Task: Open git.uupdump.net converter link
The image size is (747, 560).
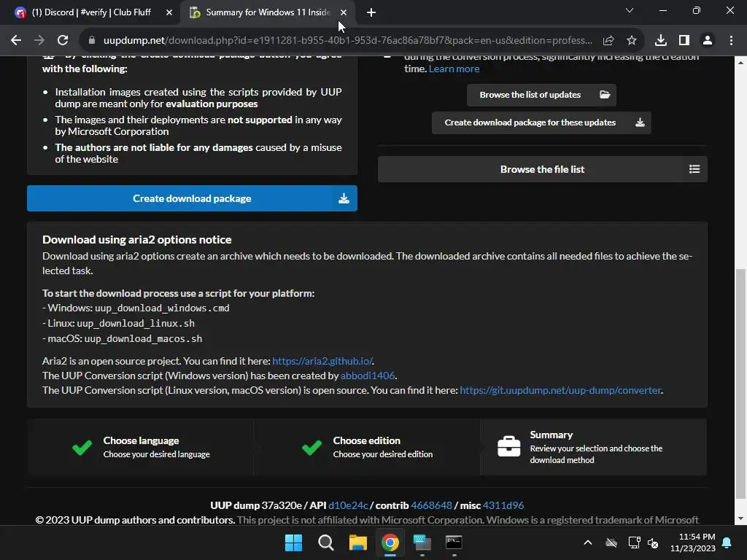Action: tap(560, 390)
